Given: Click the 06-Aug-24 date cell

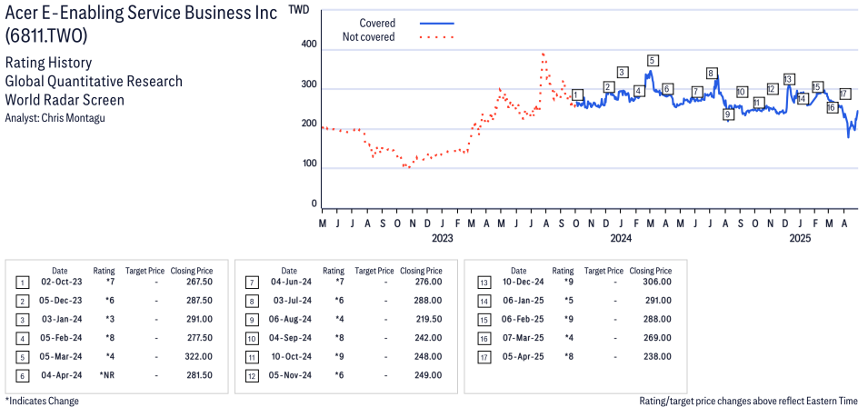Looking at the screenshot, I should pyautogui.click(x=289, y=319).
